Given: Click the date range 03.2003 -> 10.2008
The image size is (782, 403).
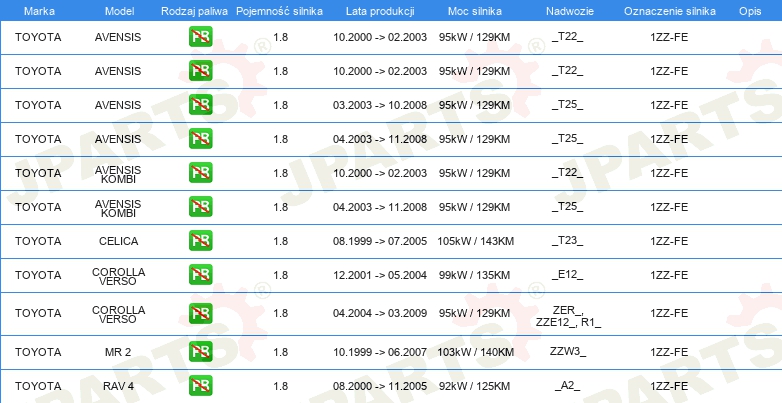Looking at the screenshot, I should (x=380, y=105).
